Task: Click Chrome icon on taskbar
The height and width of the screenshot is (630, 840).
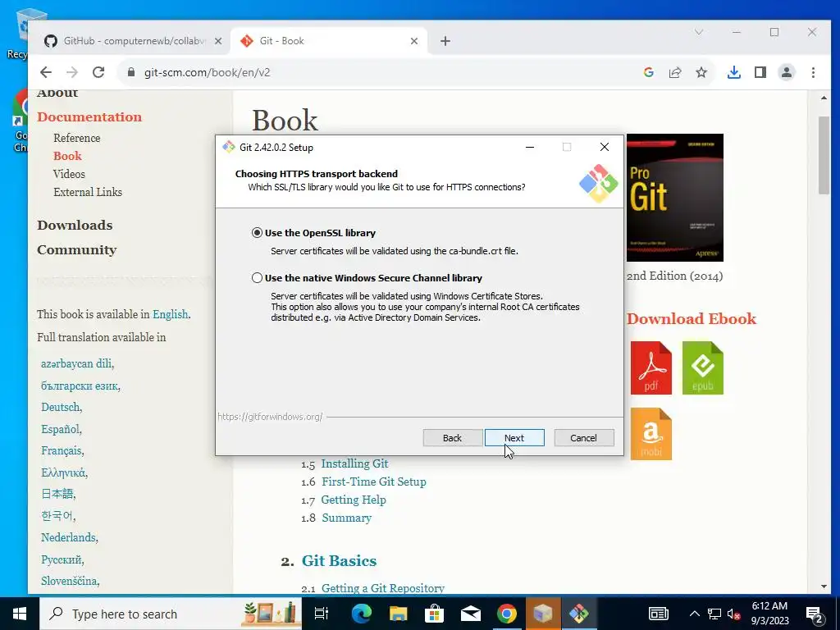Action: (x=507, y=614)
